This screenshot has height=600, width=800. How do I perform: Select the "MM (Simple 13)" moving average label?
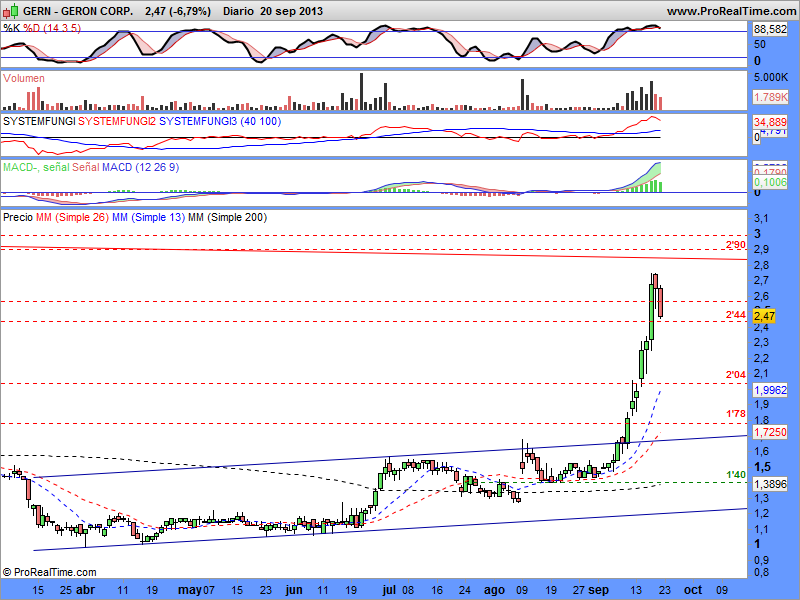pyautogui.click(x=148, y=217)
